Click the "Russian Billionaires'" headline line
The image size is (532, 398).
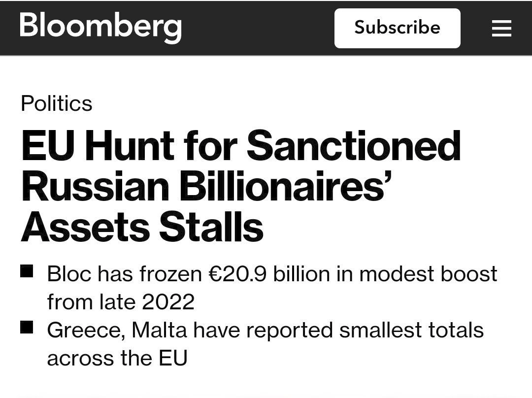point(203,187)
